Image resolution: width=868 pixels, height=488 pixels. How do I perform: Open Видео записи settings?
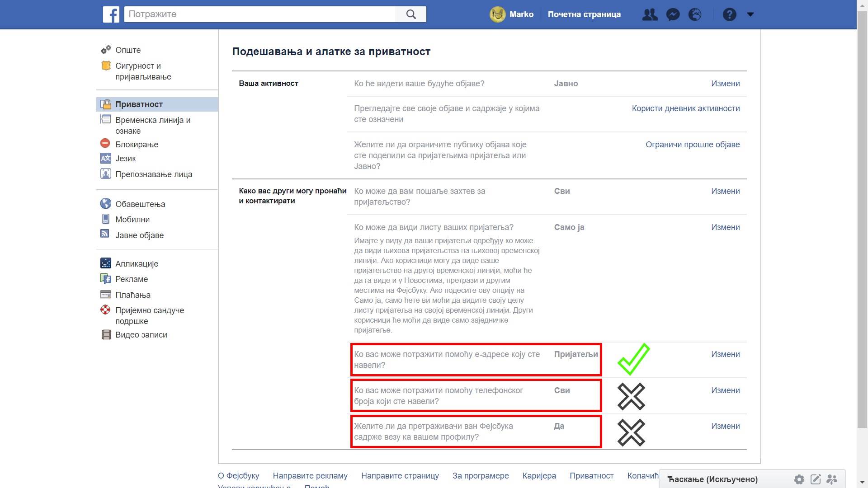pos(141,334)
